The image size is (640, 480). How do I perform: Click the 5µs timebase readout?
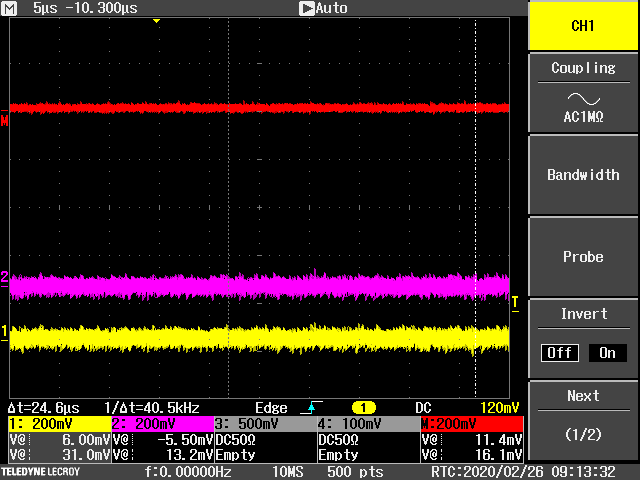pyautogui.click(x=45, y=8)
